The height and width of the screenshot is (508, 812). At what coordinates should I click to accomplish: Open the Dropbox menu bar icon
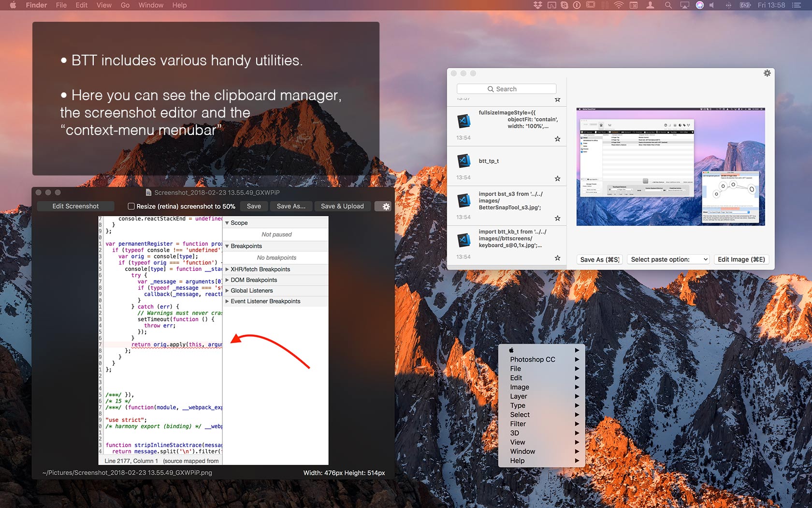coord(538,5)
